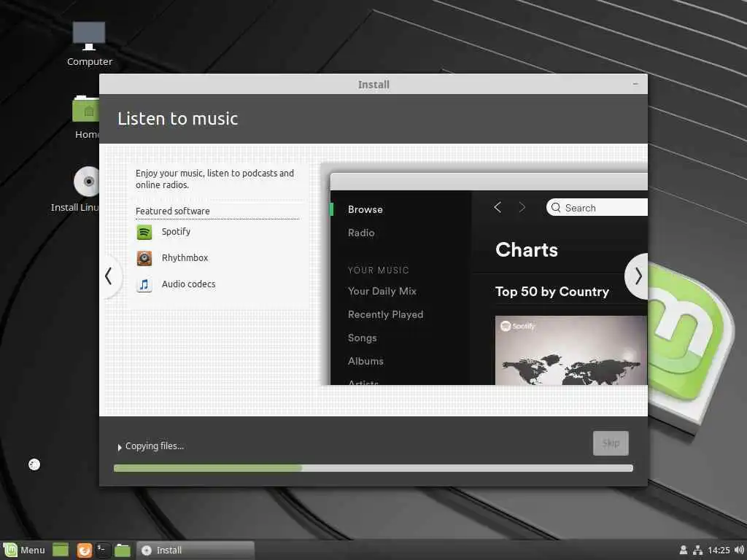747x560 pixels.
Task: Launch Firefox from the panel
Action: coord(85,550)
